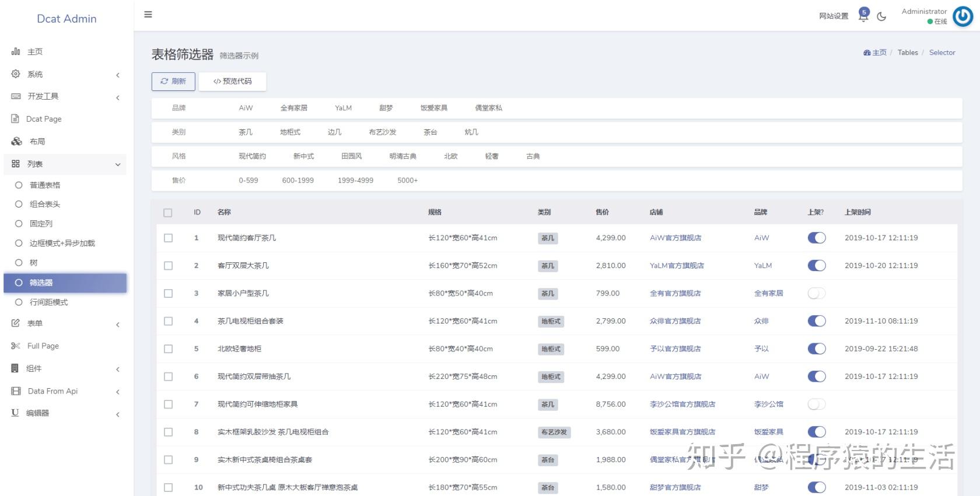Open 组合表头 submenu item

coord(65,204)
